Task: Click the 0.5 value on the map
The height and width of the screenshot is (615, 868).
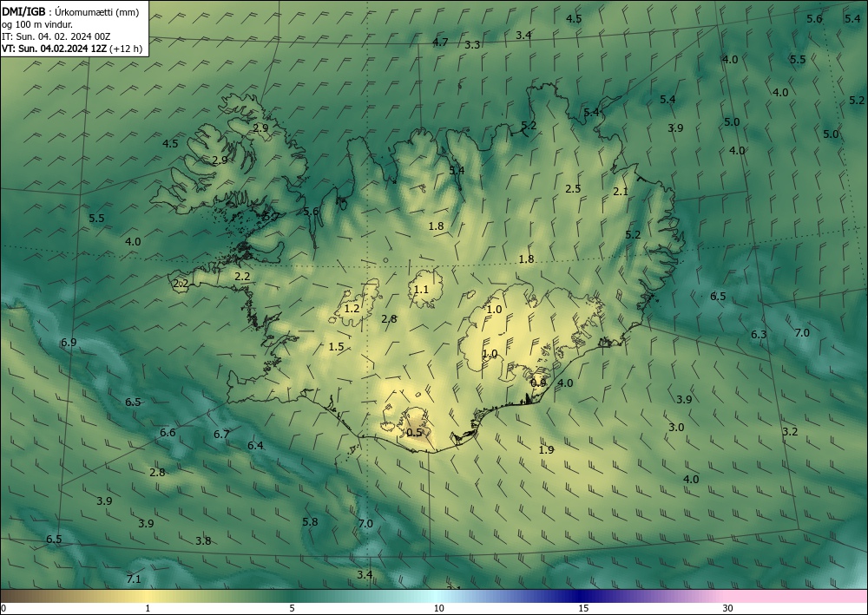Action: [414, 433]
